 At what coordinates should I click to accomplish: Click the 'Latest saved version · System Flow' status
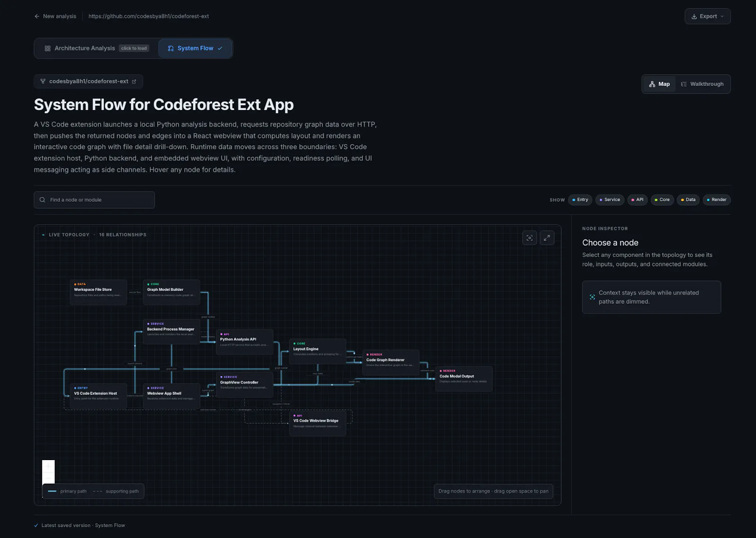pos(83,525)
